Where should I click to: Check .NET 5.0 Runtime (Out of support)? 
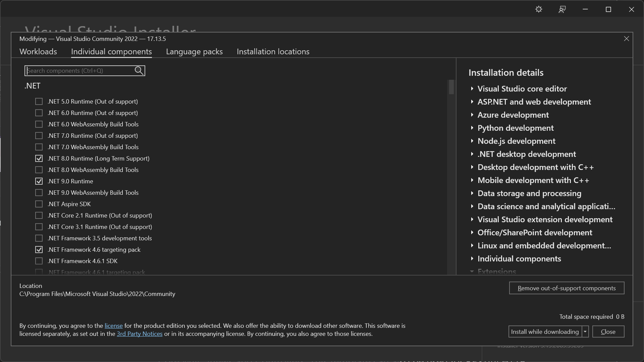click(x=39, y=101)
